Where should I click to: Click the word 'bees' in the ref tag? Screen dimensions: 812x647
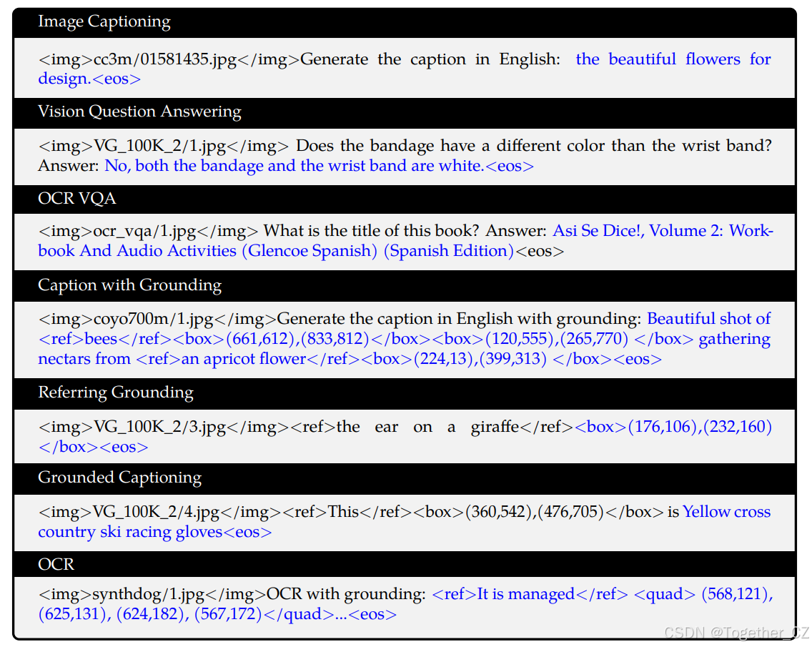pyautogui.click(x=101, y=340)
